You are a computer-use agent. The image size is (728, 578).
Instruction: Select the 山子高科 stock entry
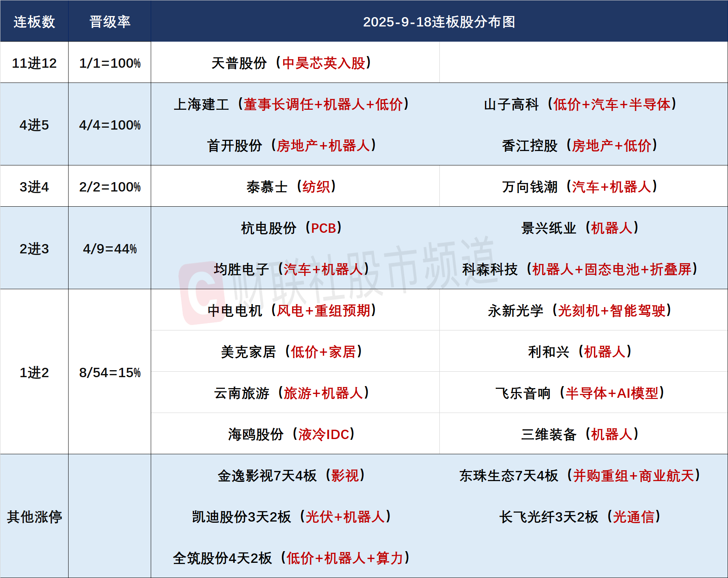580,104
